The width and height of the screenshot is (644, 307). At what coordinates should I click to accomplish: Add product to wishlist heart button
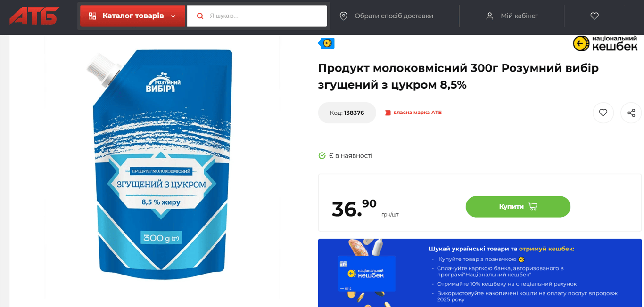[x=603, y=113]
